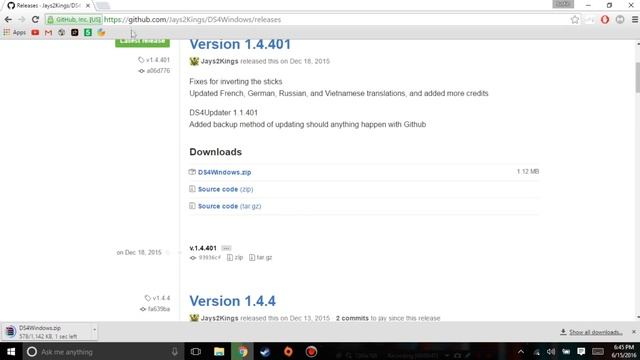Bookmark this page with the star icon
Image resolution: width=640 pixels, height=360 pixels.
point(575,20)
